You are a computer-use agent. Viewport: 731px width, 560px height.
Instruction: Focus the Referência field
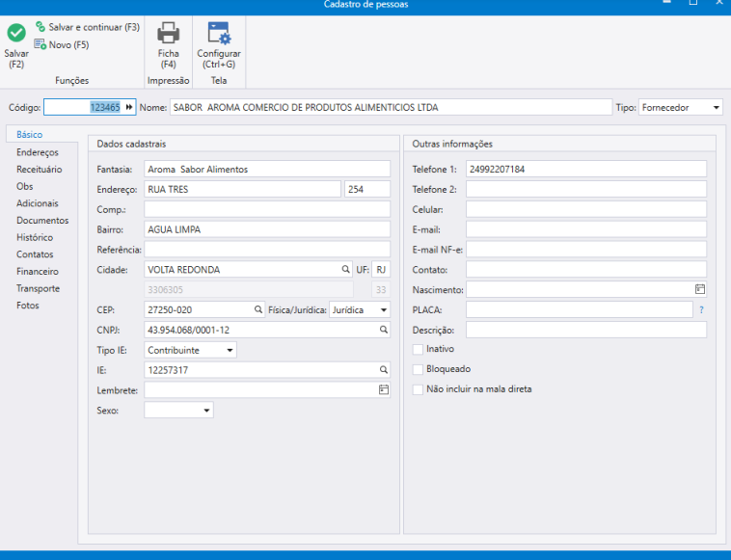267,250
